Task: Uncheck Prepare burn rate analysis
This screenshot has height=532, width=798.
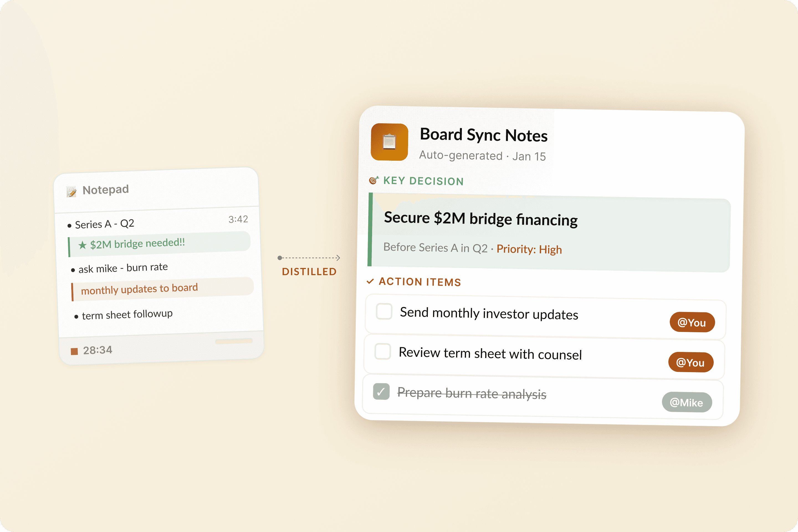Action: [381, 392]
